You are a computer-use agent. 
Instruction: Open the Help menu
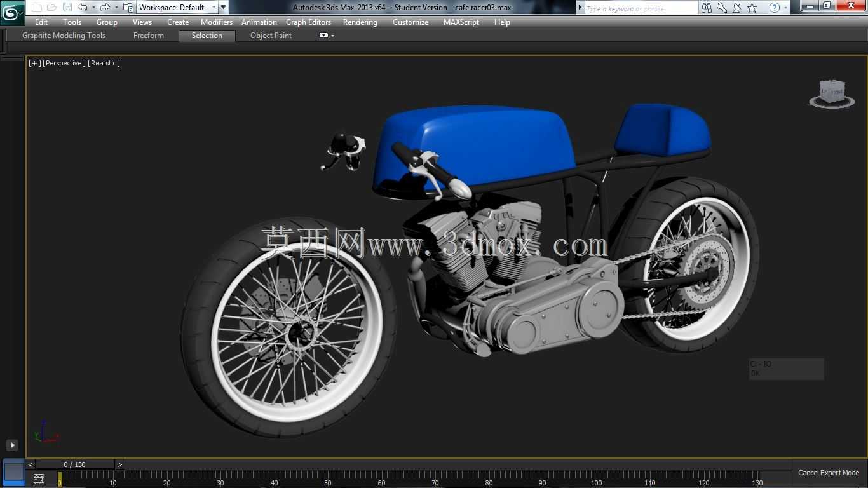pyautogui.click(x=502, y=22)
